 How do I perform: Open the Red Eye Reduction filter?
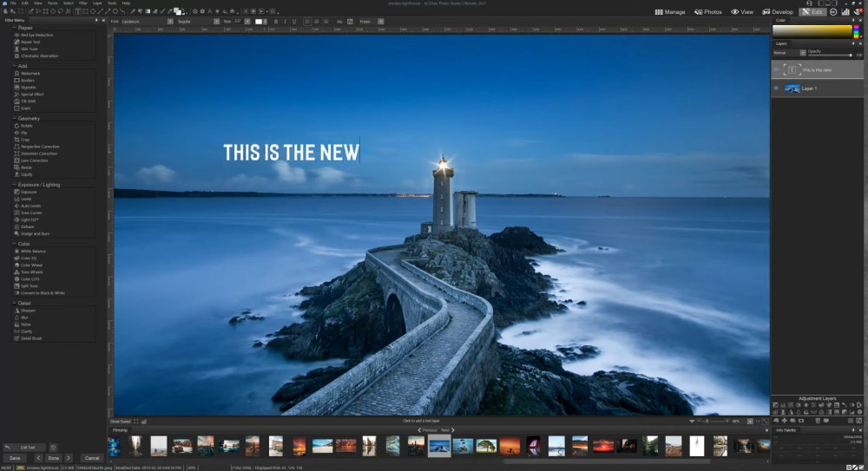34,35
